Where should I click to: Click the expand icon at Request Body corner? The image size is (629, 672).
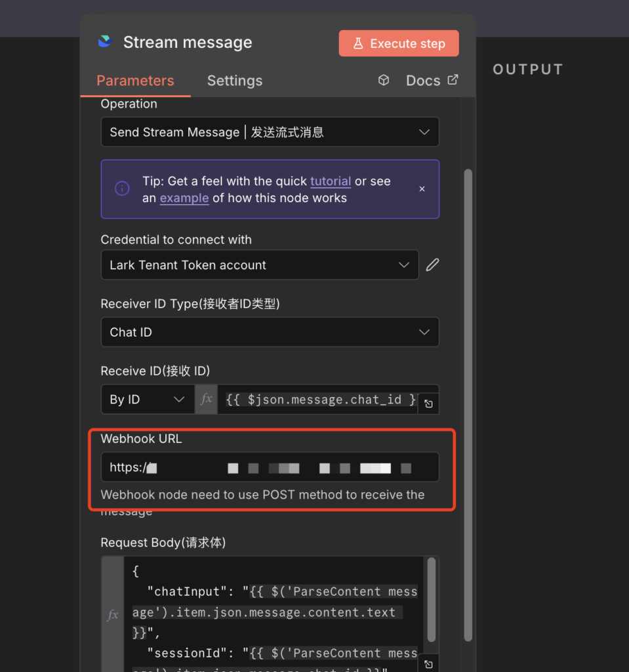(x=428, y=664)
